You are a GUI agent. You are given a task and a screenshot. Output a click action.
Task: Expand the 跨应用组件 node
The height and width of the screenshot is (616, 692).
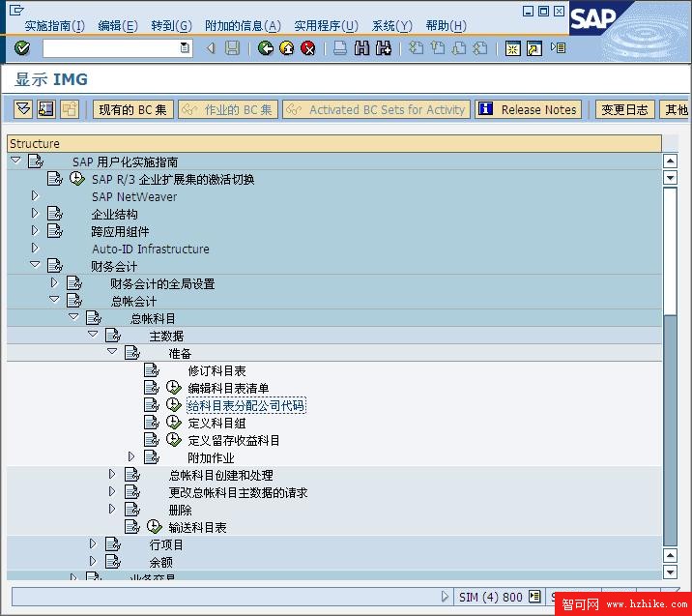pyautogui.click(x=35, y=230)
